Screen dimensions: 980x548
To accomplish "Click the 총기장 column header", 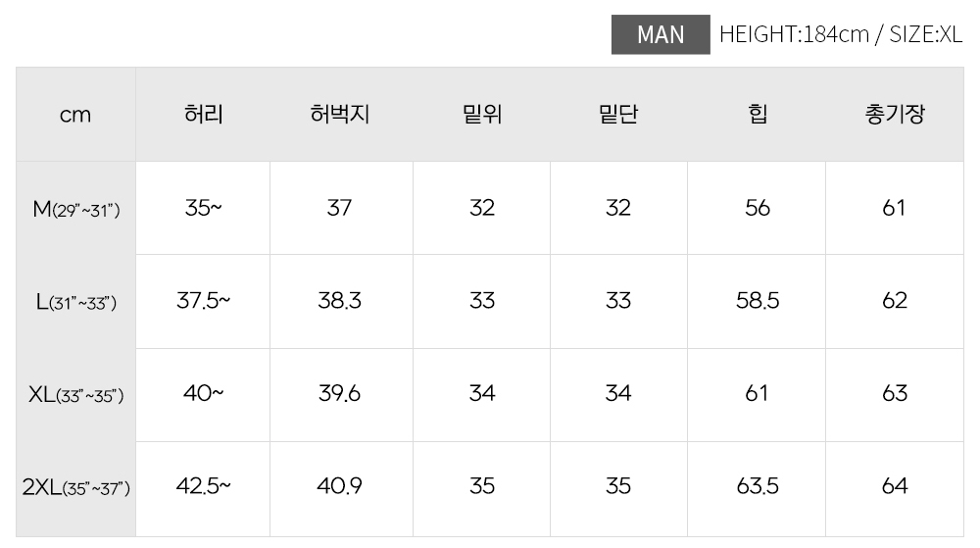I will click(895, 115).
